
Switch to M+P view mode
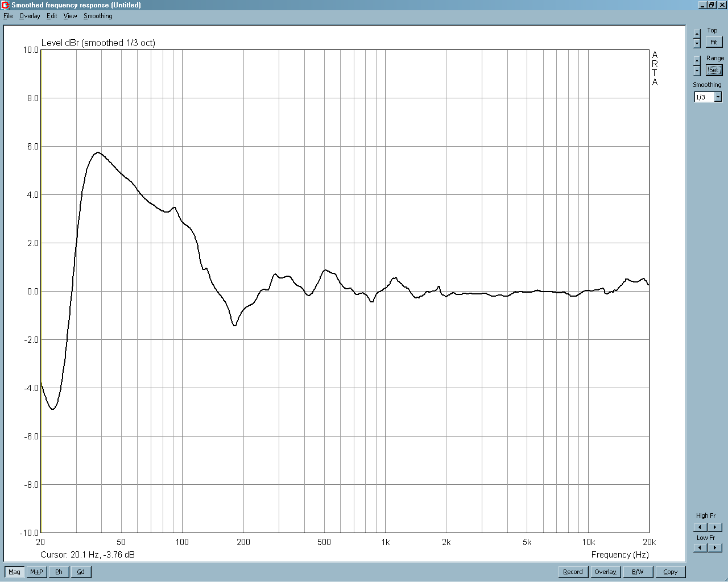[36, 572]
